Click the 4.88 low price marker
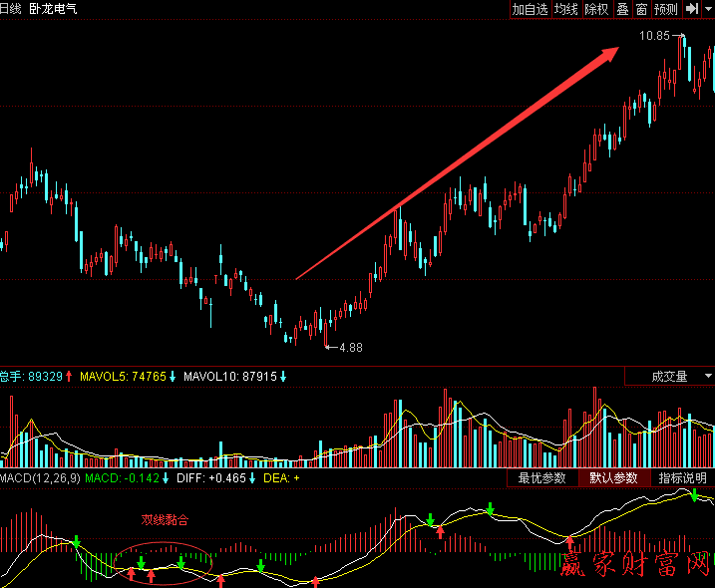The height and width of the screenshot is (588, 715). click(x=350, y=348)
